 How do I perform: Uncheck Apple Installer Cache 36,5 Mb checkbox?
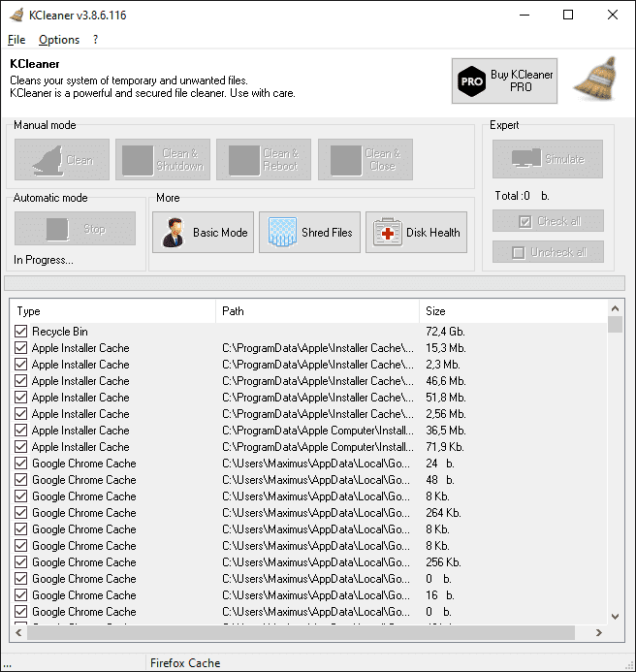pos(20,431)
